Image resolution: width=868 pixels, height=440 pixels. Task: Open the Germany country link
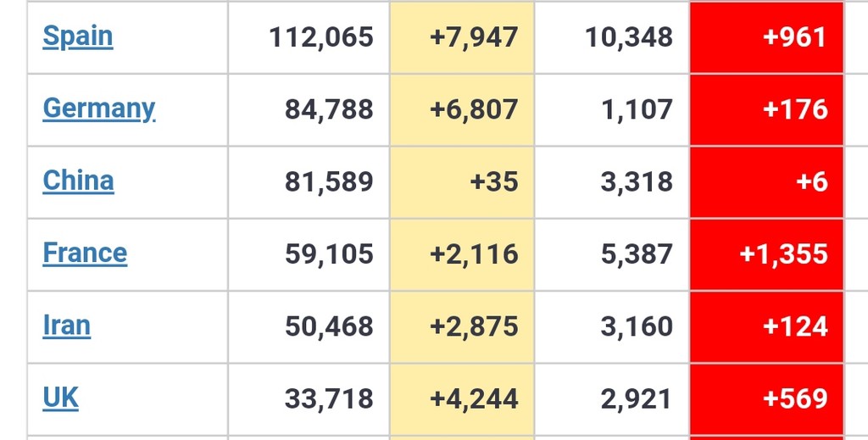[98, 109]
